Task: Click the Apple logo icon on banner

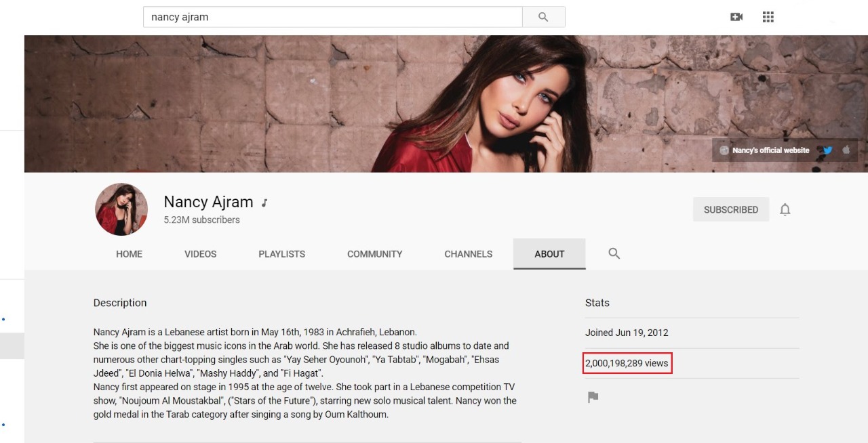Action: (846, 150)
